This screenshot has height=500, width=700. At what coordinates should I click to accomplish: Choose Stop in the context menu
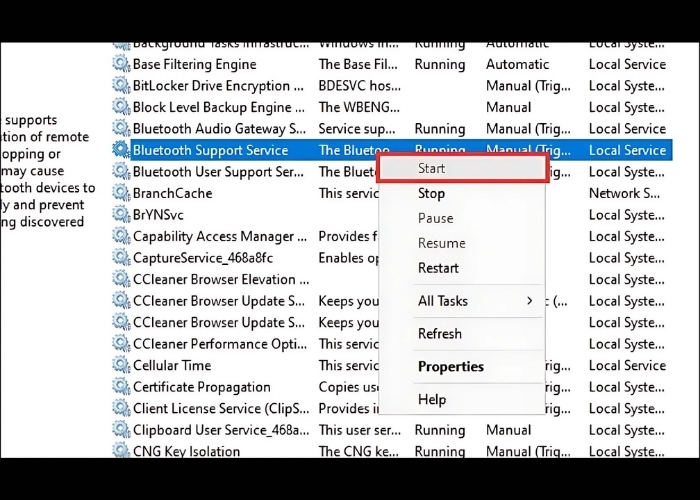point(432,193)
